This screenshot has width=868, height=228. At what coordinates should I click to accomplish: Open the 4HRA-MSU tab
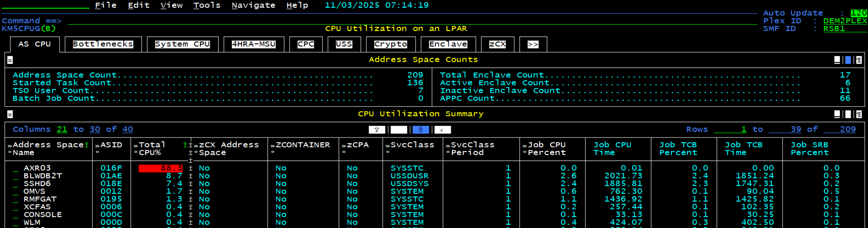253,44
